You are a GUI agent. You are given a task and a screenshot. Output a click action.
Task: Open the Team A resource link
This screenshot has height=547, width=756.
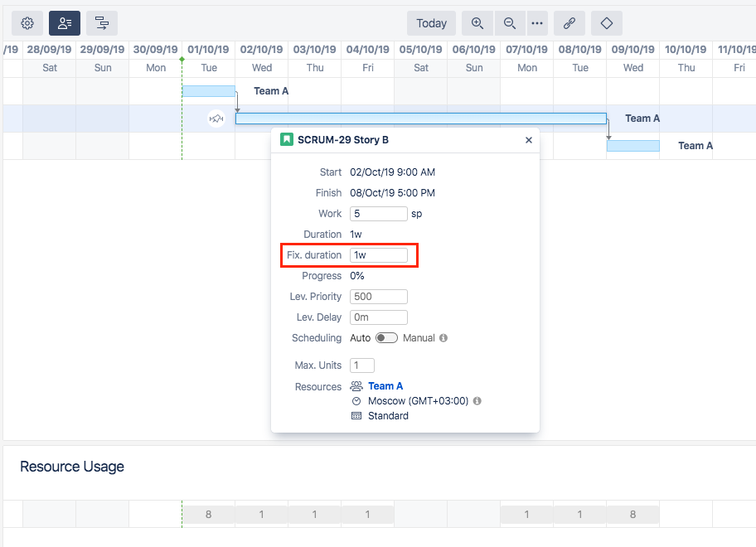(x=385, y=386)
